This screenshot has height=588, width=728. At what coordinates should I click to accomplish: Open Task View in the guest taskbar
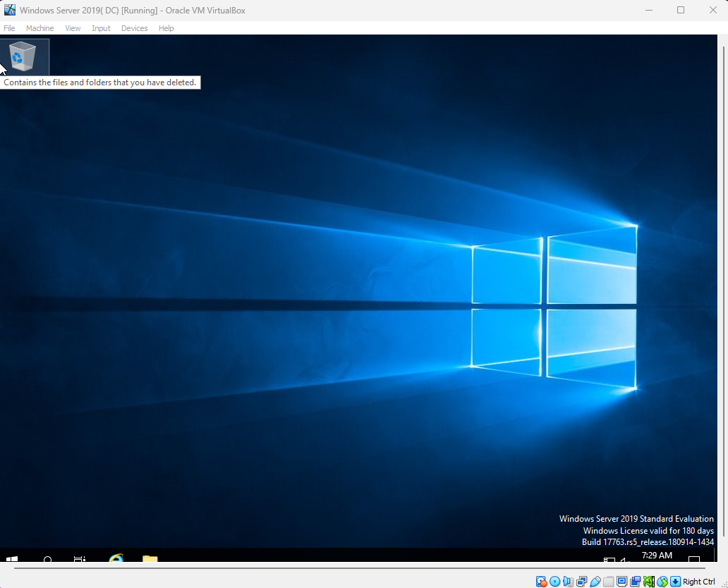point(80,558)
